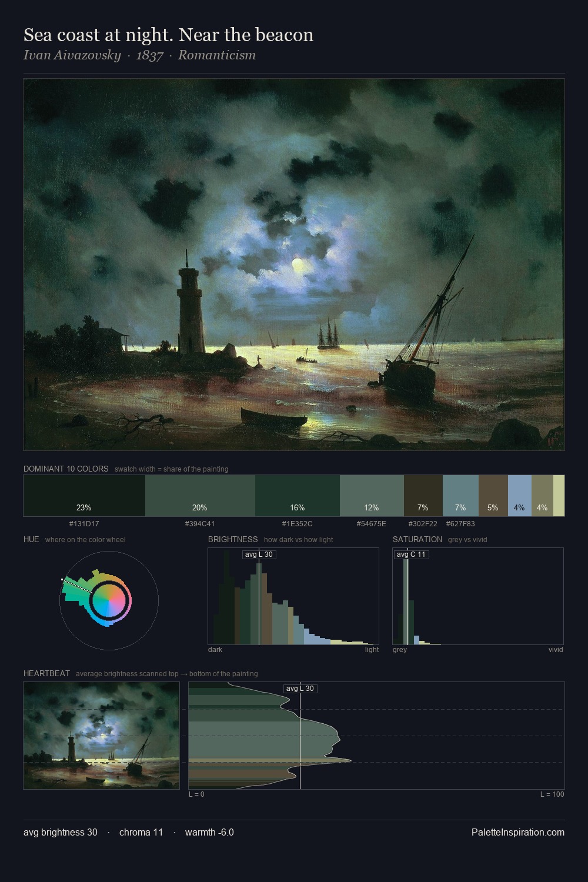Viewport: 588px width, 882px height.
Task: Click hex code #1E352C
Action: pyautogui.click(x=298, y=523)
